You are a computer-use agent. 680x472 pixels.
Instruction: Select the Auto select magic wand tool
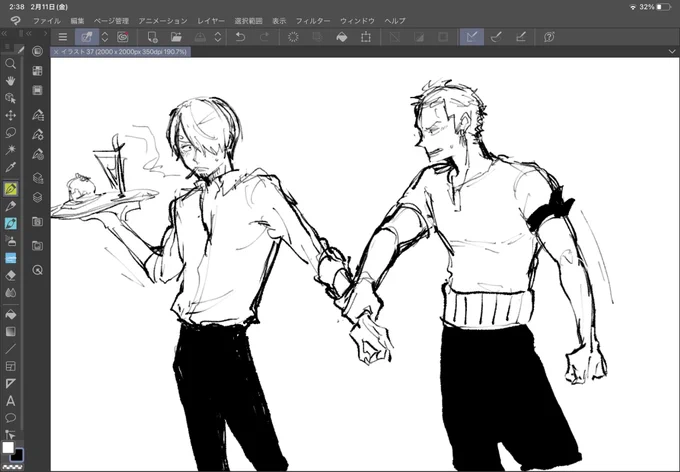[x=10, y=150]
